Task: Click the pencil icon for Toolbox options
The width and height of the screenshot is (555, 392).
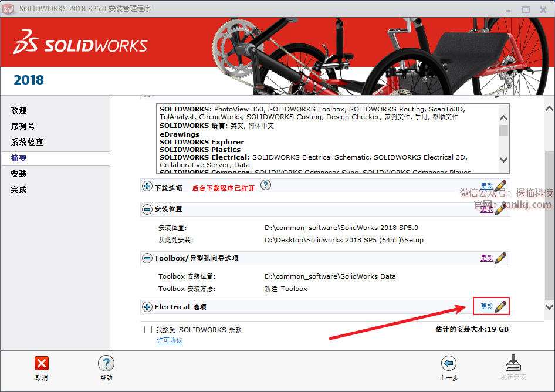Action: pos(500,258)
